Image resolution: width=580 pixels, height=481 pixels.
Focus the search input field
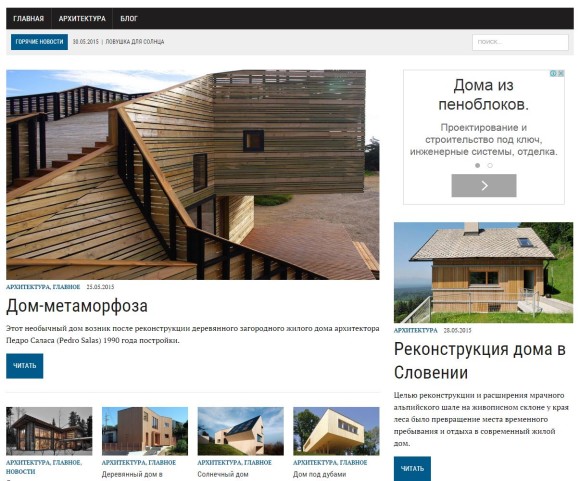(520, 42)
